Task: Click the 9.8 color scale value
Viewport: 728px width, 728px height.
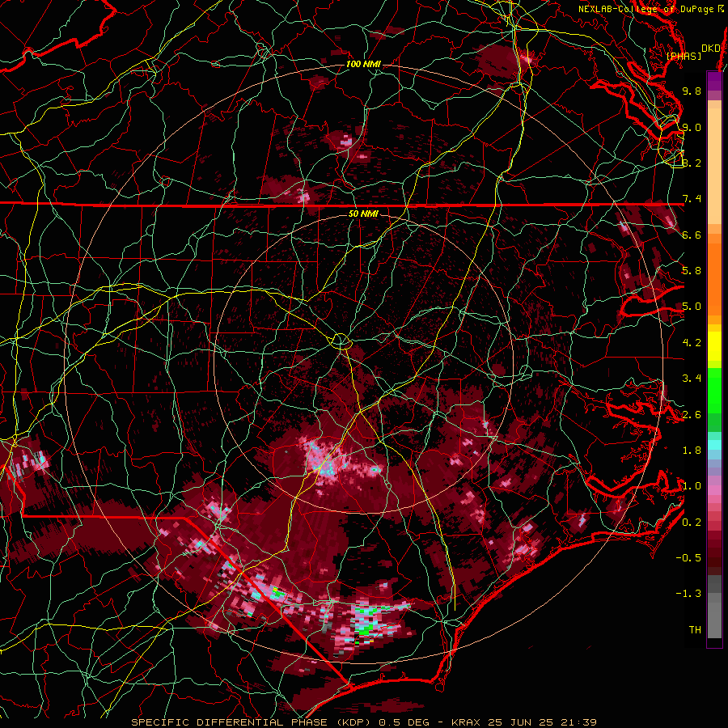Action: [x=692, y=91]
